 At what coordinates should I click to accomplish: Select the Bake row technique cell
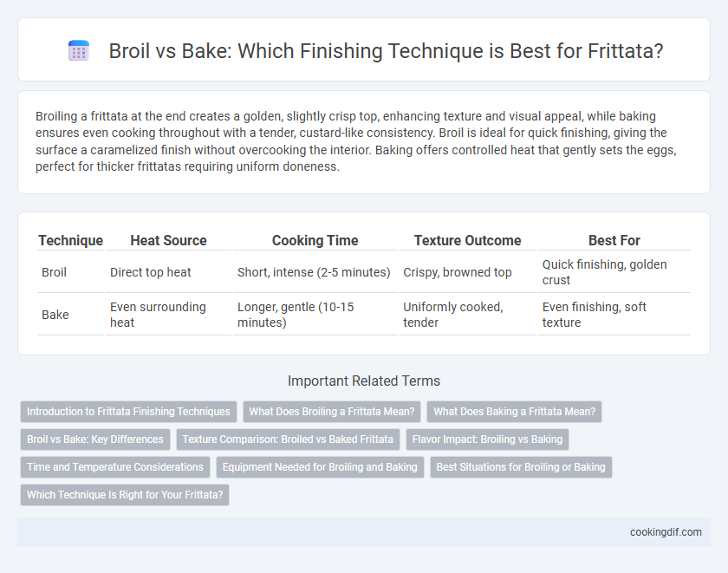70,315
